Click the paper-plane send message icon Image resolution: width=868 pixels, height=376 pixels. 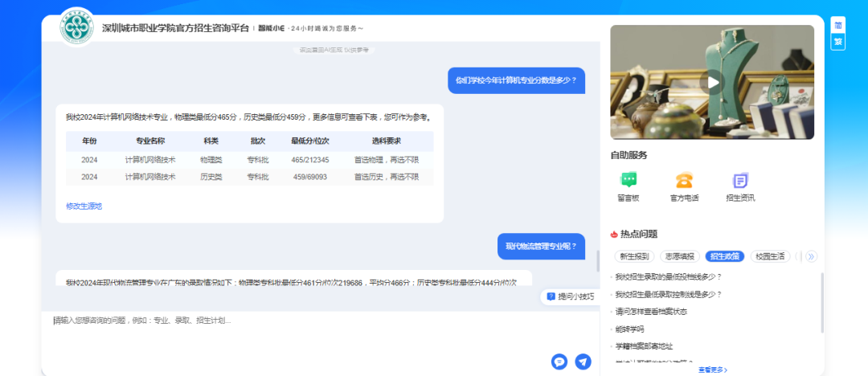(583, 362)
